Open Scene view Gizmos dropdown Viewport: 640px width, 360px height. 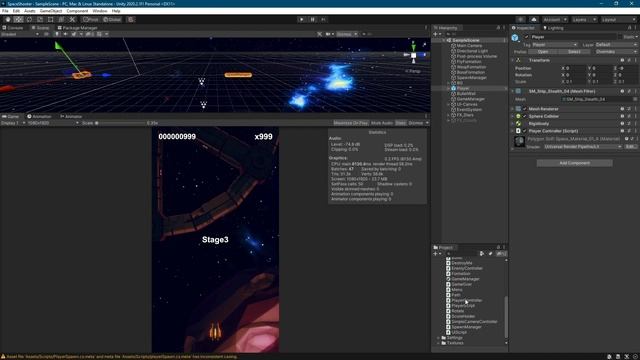click(x=347, y=34)
